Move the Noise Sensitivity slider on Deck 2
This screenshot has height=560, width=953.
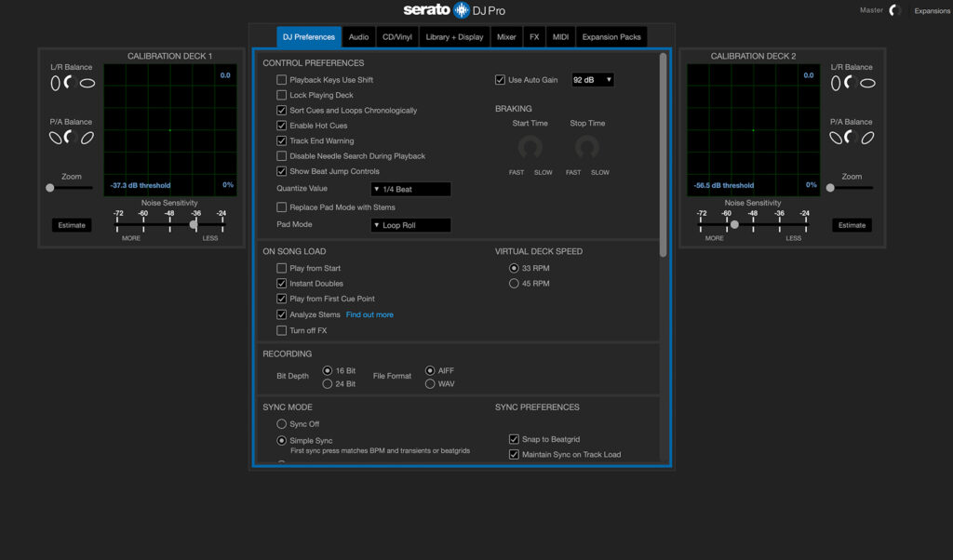733,223
